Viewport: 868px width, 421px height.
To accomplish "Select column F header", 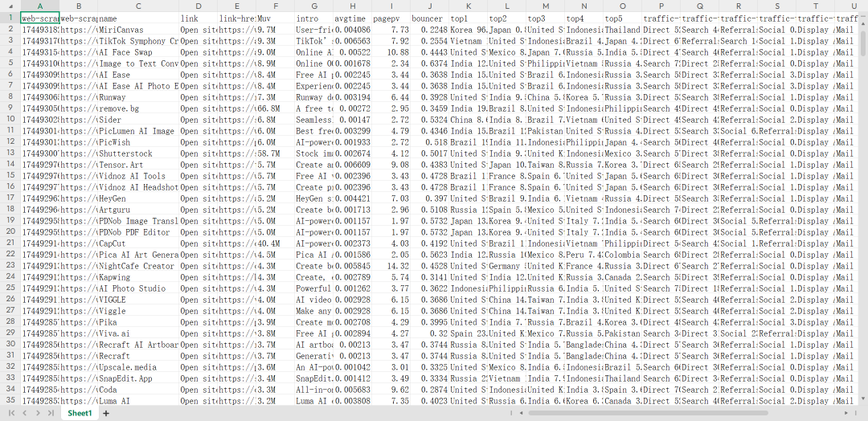I will click(x=275, y=6).
